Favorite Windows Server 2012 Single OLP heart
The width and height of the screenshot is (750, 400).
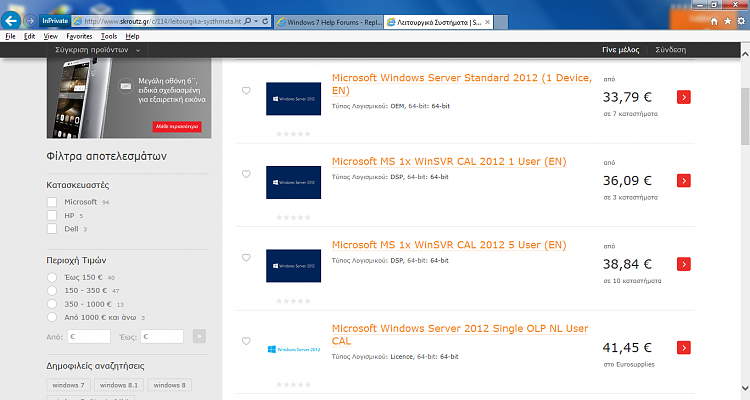[246, 341]
